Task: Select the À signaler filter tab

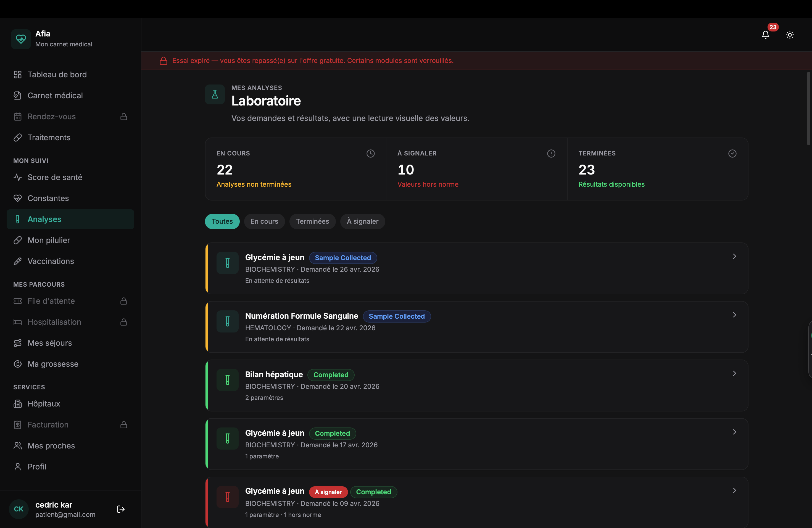Action: [x=362, y=221]
